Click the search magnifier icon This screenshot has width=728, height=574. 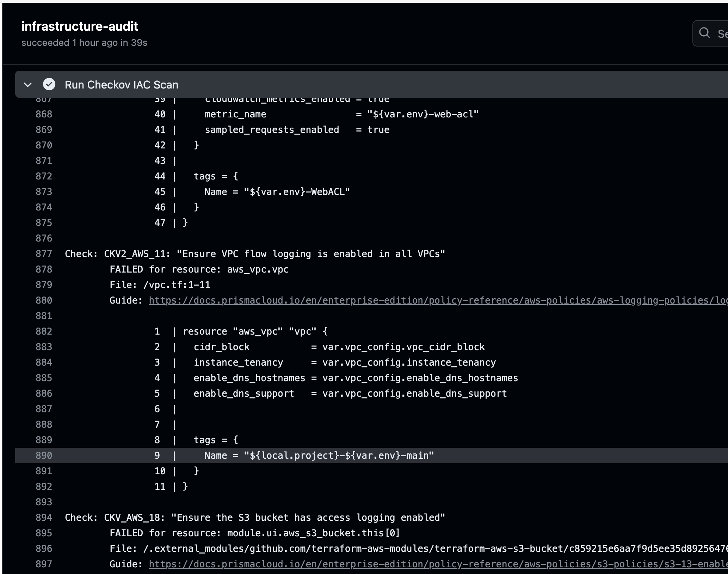(704, 33)
